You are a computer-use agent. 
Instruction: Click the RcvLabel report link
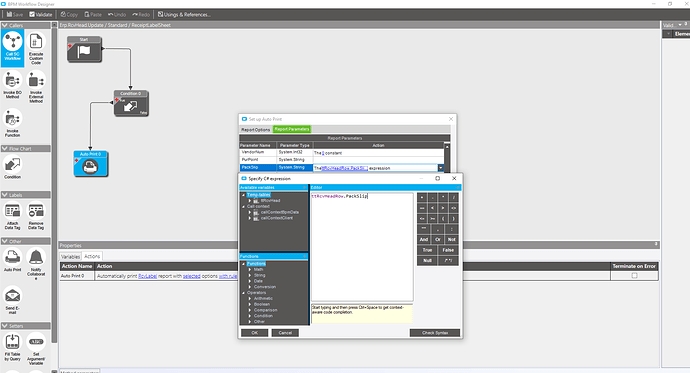pyautogui.click(x=147, y=276)
